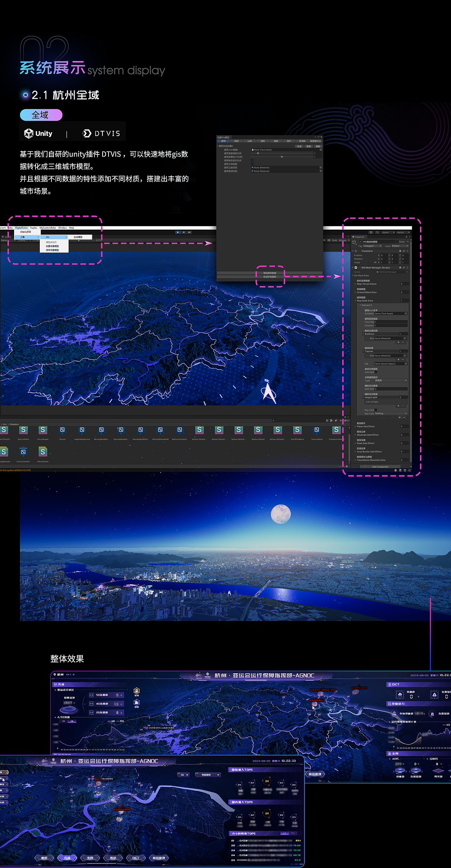Expand Ground Block Data foldout
Viewport: 451px width, 868px height.
coord(355,292)
